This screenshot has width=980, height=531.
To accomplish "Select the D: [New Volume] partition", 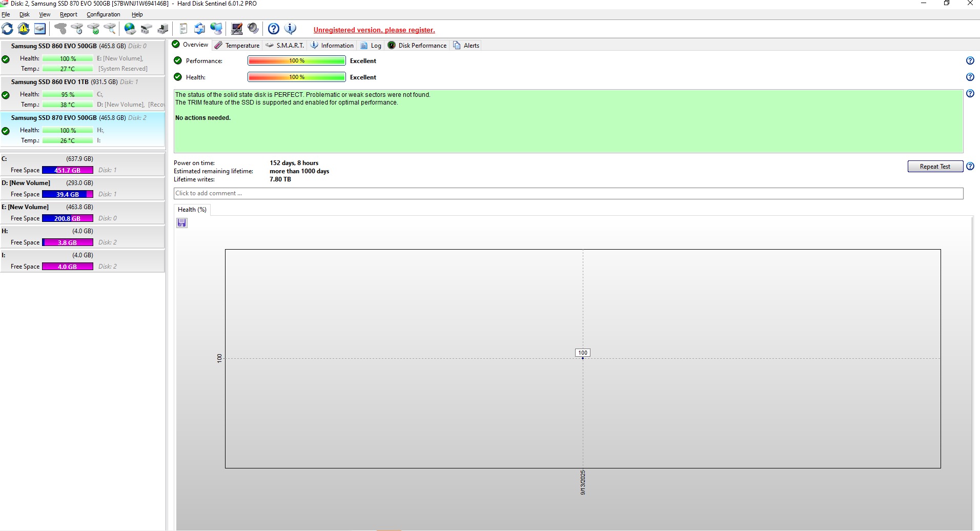I will click(83, 188).
